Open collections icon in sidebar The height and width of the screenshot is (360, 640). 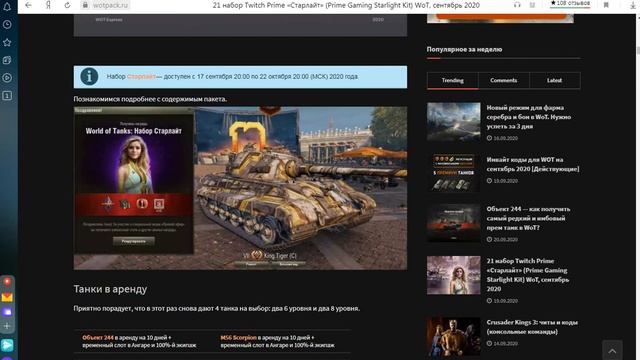[x=7, y=60]
